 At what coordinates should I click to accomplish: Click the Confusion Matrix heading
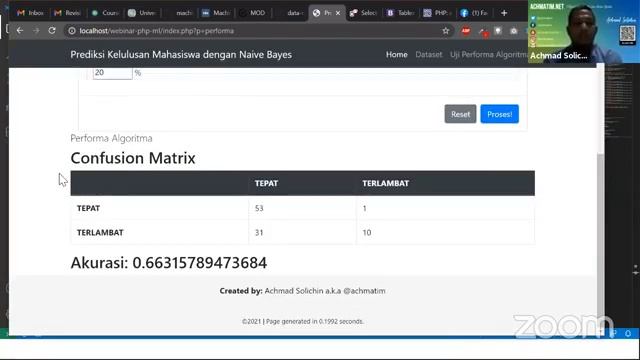point(133,158)
